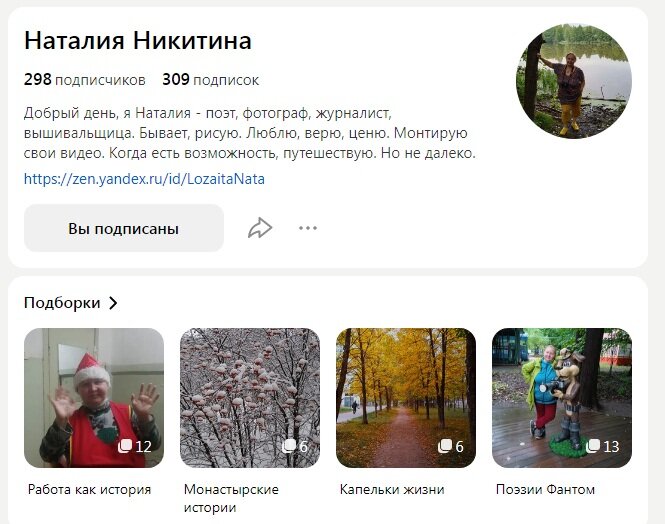This screenshot has width=665, height=524.
Task: Click the Наталия Никитина profile name
Action: (x=138, y=41)
